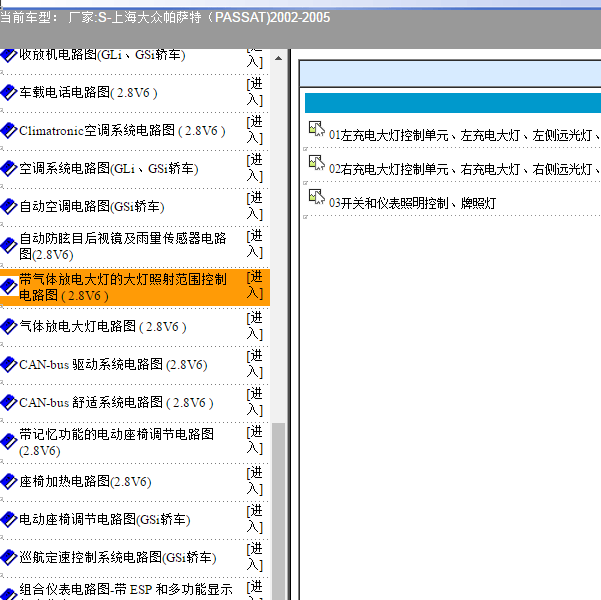Click the book icon beside 带记忆功能的电动座椅调节电路图
The height and width of the screenshot is (600, 601).
click(x=8, y=442)
